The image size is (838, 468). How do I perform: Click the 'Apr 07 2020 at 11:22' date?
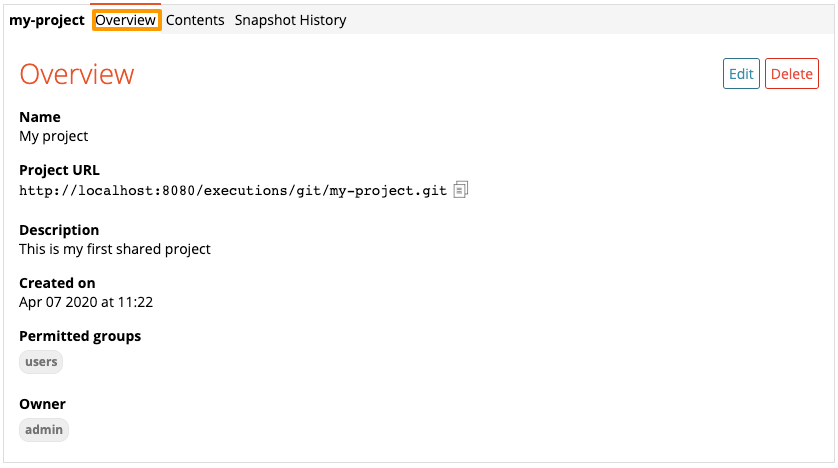86,302
